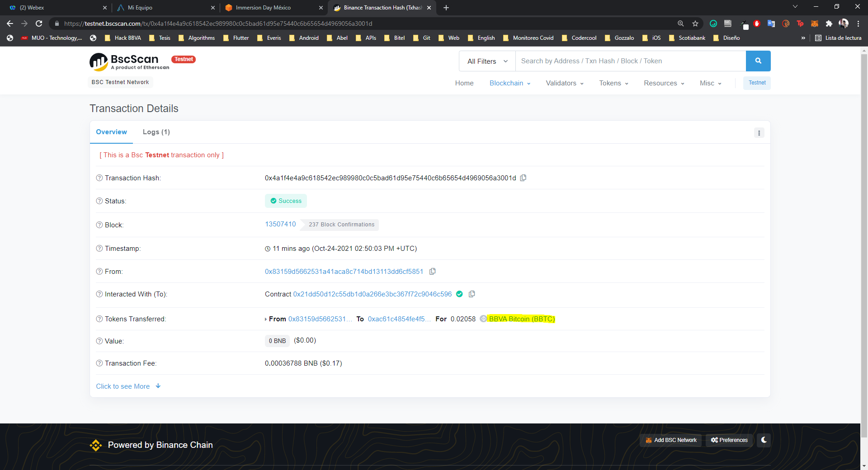Switch to the Immersion Day México tab
Image resolution: width=868 pixels, height=470 pixels.
coord(274,8)
